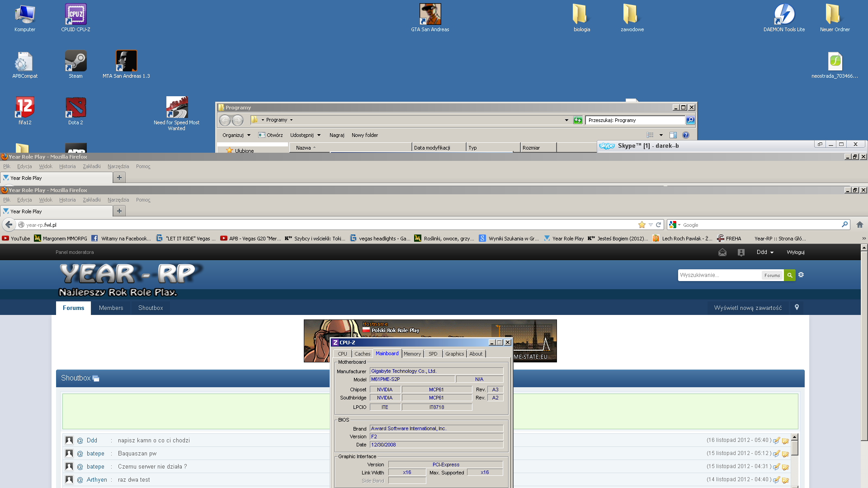The height and width of the screenshot is (488, 868).
Task: Click the change view icon in Programy toolbar
Action: (650, 135)
